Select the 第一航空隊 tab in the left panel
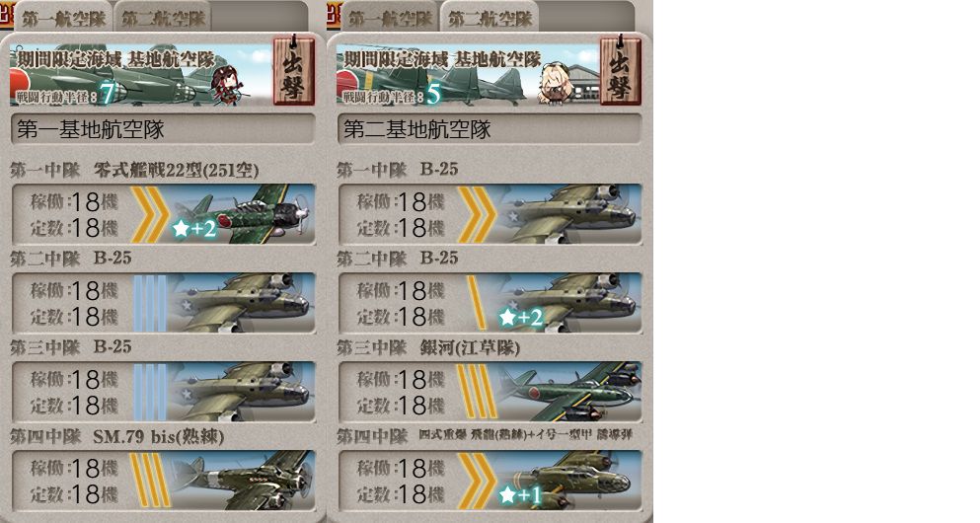The image size is (980, 523). click(63, 18)
